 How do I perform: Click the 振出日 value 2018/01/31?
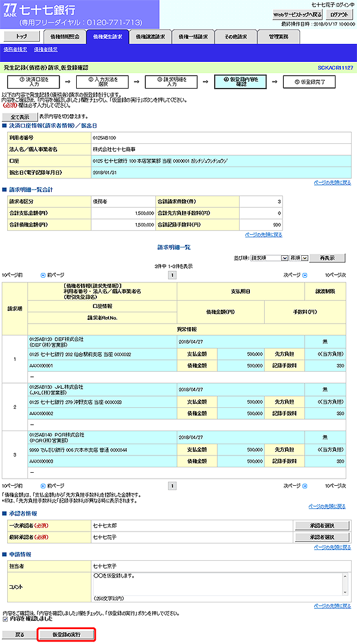tap(105, 172)
